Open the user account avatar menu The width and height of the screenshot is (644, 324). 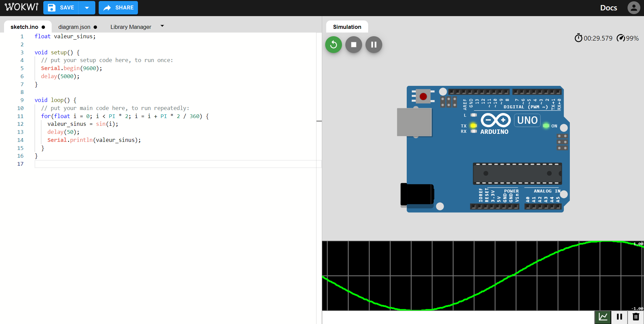[x=634, y=7]
